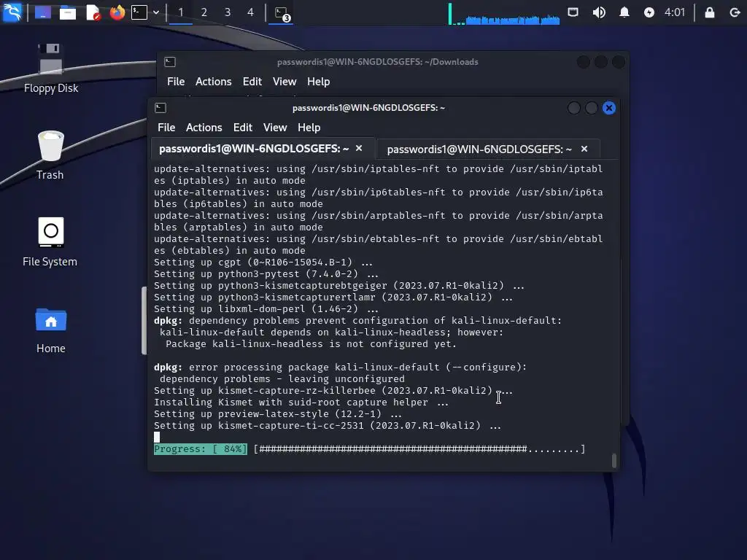Switch to workspace 3
Image resolution: width=747 pixels, height=560 pixels.
pos(228,12)
